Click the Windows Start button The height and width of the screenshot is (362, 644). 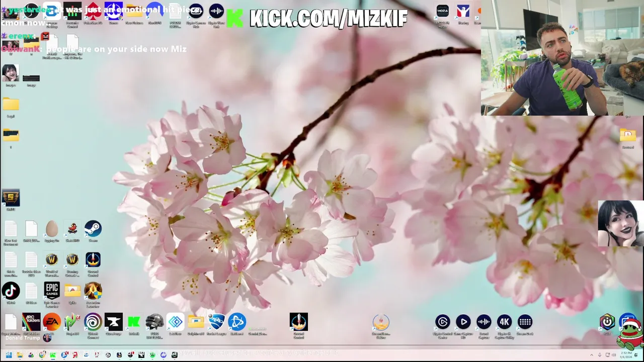pos(9,354)
